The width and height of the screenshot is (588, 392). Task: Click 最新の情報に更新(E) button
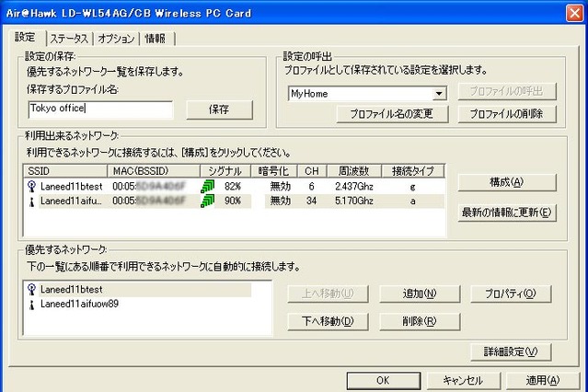[507, 213]
